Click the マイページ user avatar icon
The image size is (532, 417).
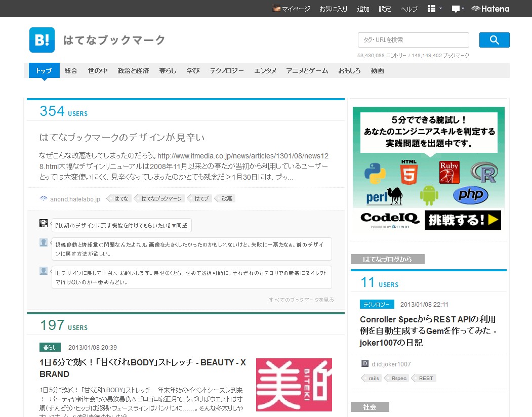(276, 9)
